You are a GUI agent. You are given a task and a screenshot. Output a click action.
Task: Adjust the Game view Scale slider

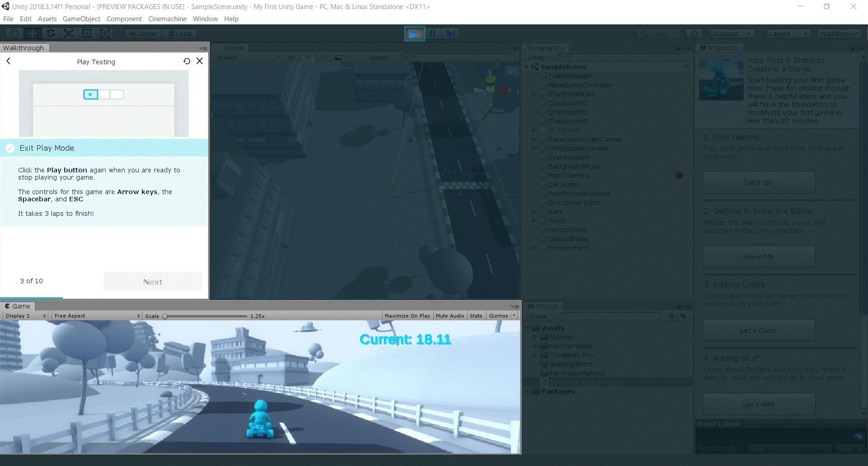(165, 316)
